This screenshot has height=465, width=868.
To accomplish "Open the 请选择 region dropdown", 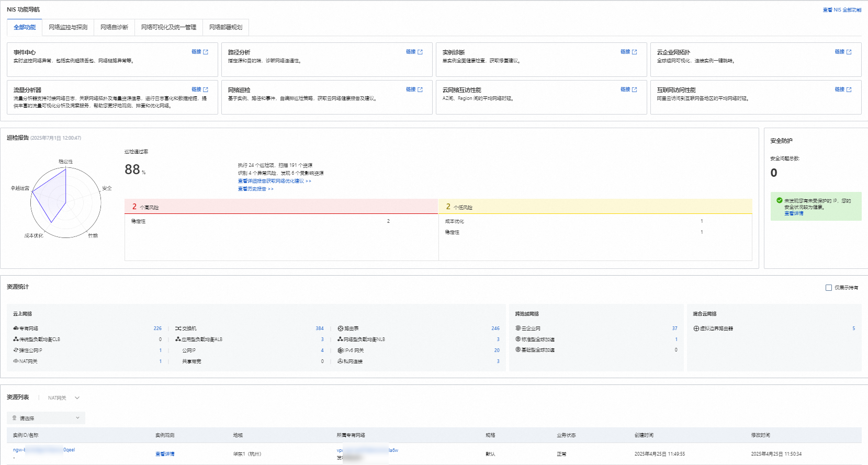I will coord(46,418).
